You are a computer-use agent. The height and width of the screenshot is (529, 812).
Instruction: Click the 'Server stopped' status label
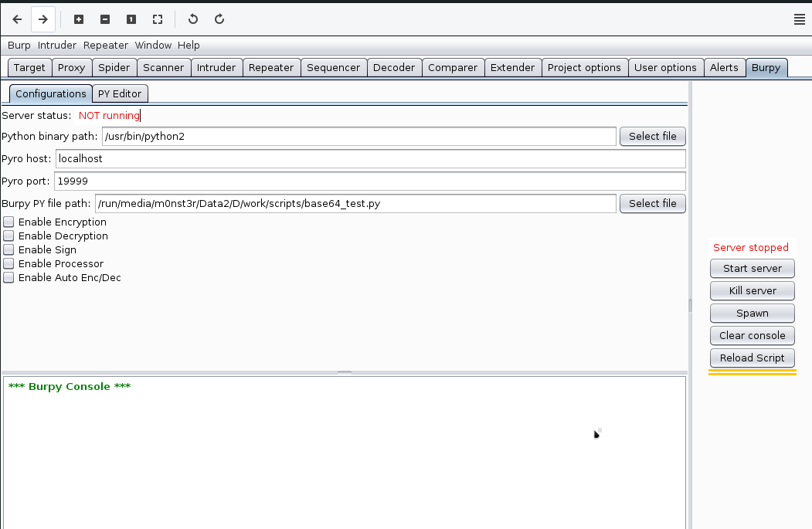[750, 248]
